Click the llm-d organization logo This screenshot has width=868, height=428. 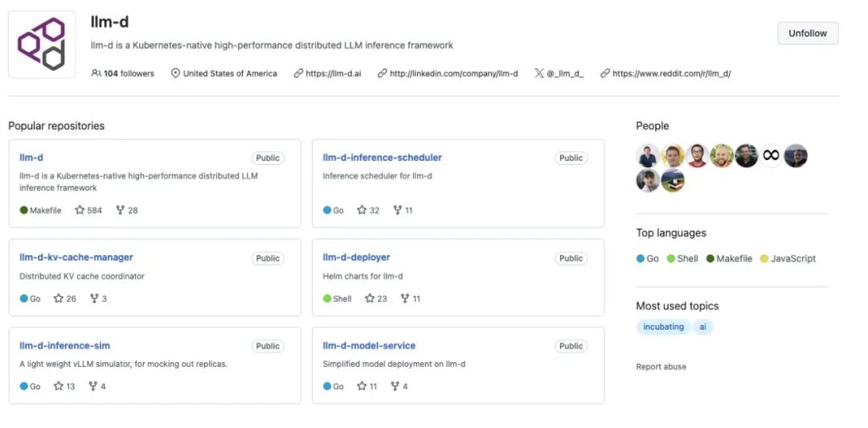[42, 44]
